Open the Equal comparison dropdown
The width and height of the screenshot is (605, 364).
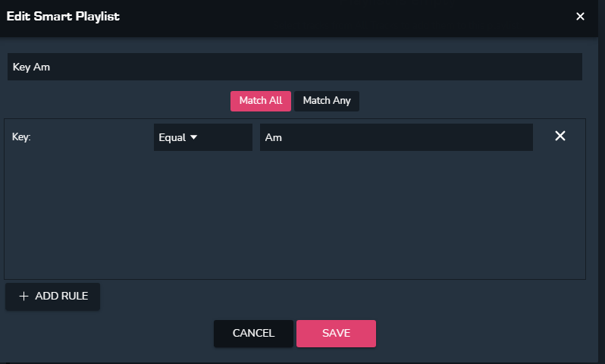202,137
